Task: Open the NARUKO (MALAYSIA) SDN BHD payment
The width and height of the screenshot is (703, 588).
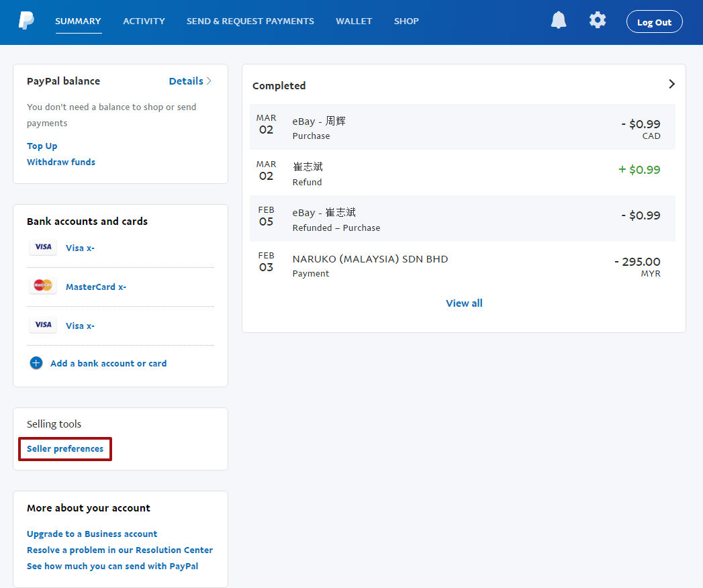Action: tap(370, 259)
